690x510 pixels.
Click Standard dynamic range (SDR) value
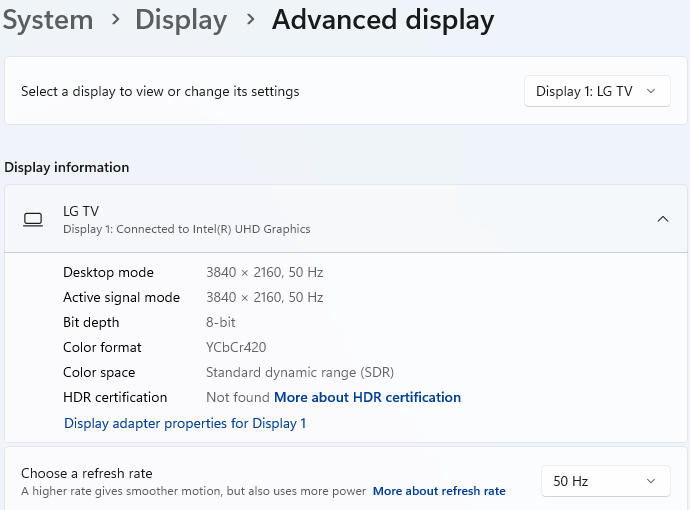click(300, 373)
